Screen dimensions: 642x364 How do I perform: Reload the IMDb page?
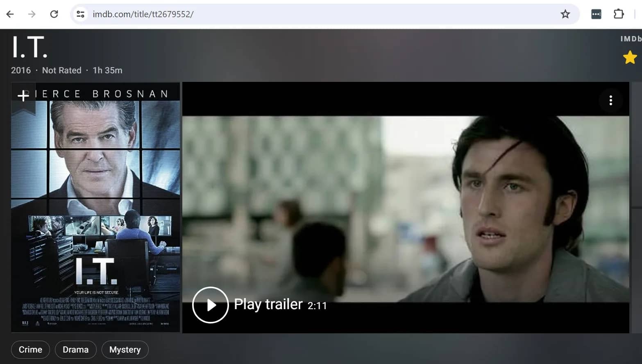point(54,14)
